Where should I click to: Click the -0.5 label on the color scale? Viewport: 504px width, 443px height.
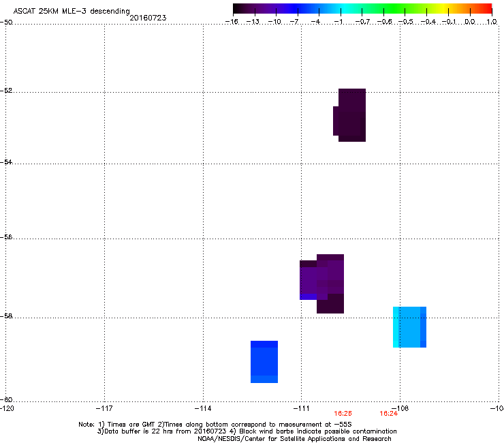(406, 22)
